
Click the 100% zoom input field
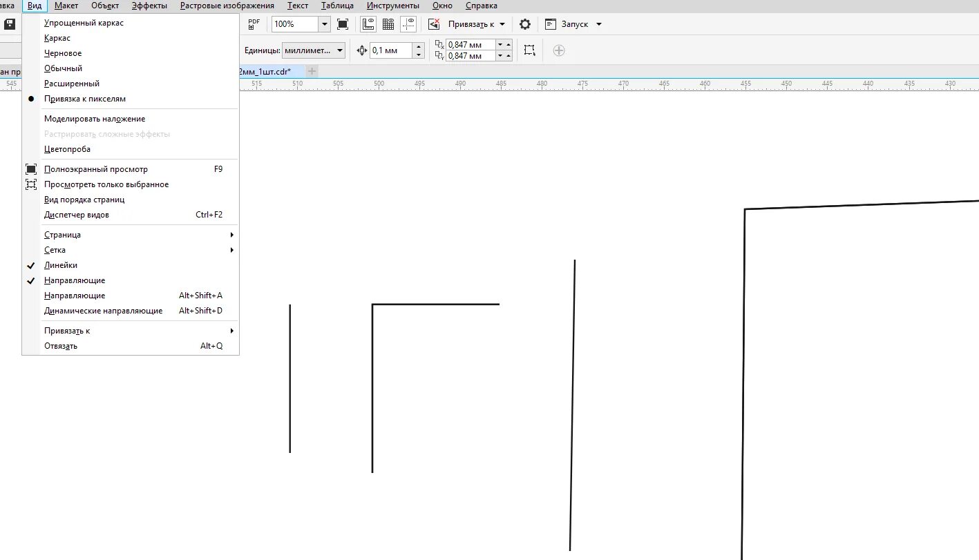[x=295, y=24]
